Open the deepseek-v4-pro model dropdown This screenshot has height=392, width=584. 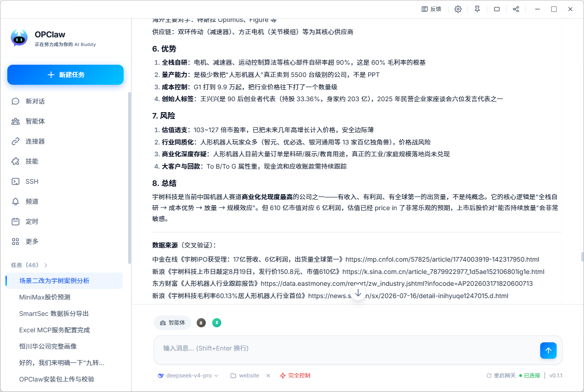[x=188, y=376]
